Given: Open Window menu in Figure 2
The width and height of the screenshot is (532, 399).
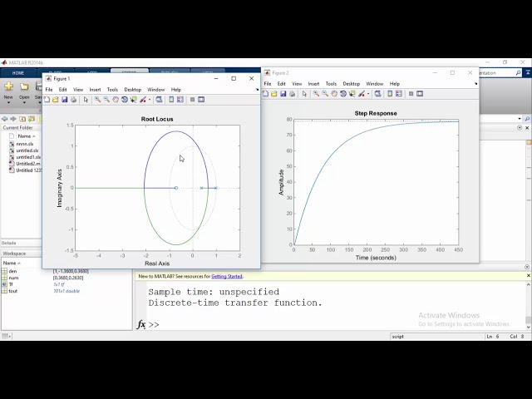Looking at the screenshot, I should pos(375,84).
